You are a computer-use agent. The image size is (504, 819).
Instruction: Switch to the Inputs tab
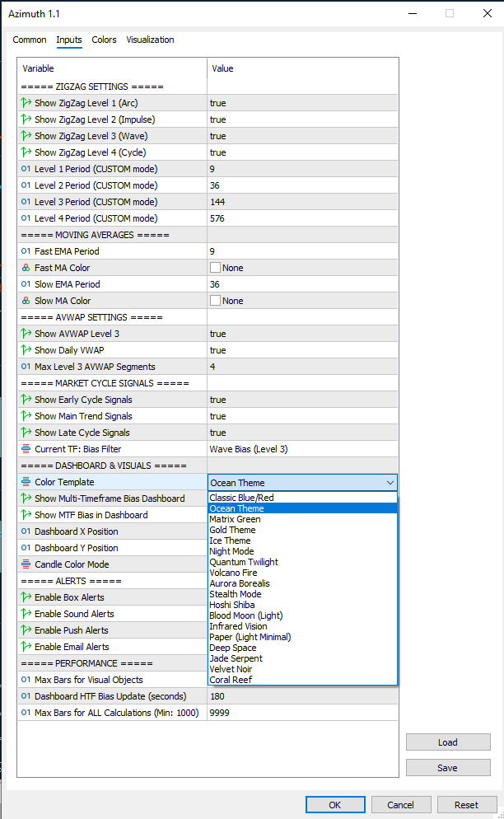[69, 40]
